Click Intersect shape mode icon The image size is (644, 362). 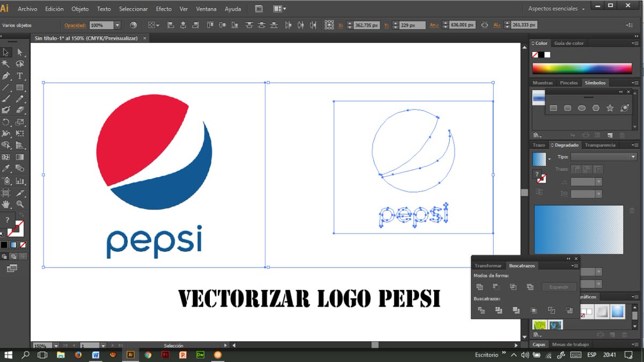(513, 287)
